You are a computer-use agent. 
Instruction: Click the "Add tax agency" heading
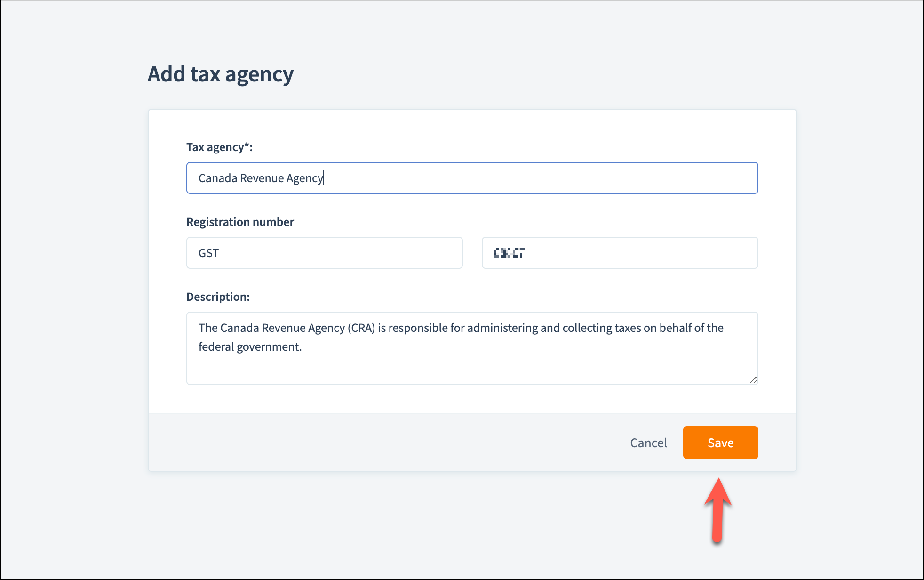(220, 74)
